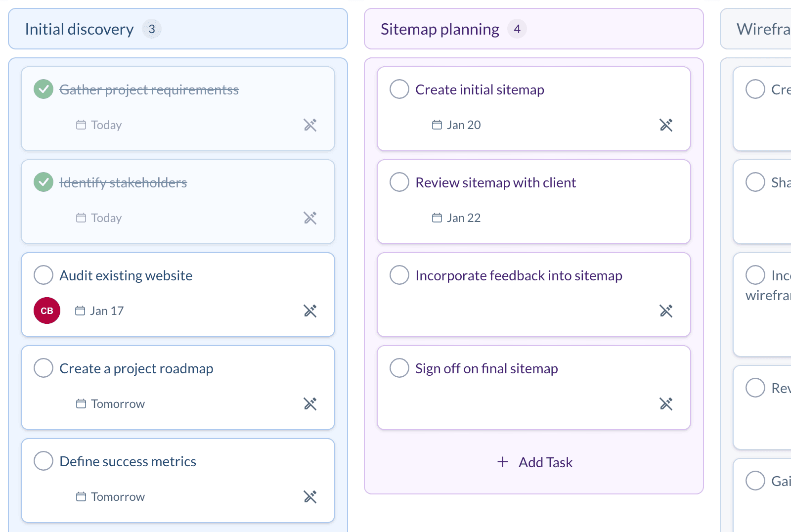Click the edit-disabled icon on Create initial sitemap
The image size is (791, 532).
point(666,125)
